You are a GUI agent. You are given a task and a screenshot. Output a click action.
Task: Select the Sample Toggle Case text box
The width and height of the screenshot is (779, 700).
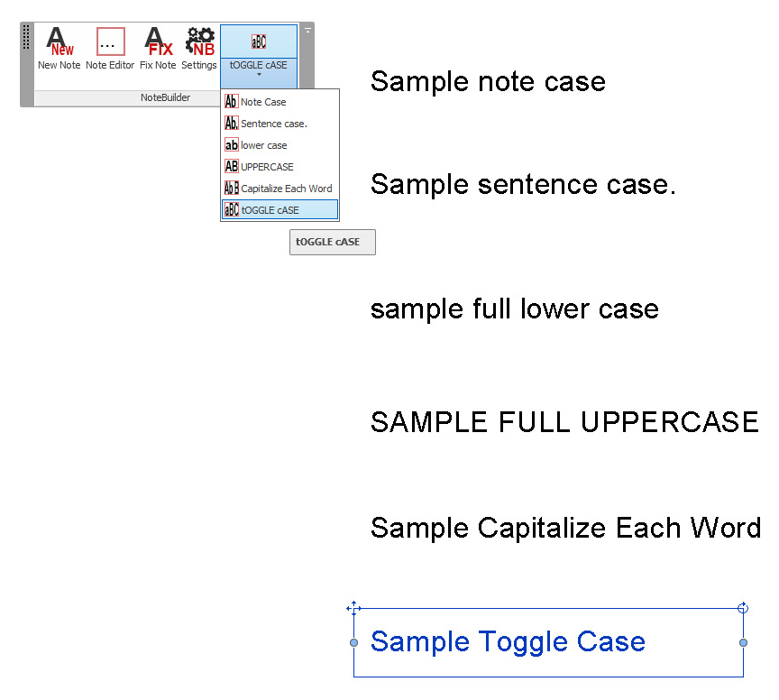click(x=508, y=642)
